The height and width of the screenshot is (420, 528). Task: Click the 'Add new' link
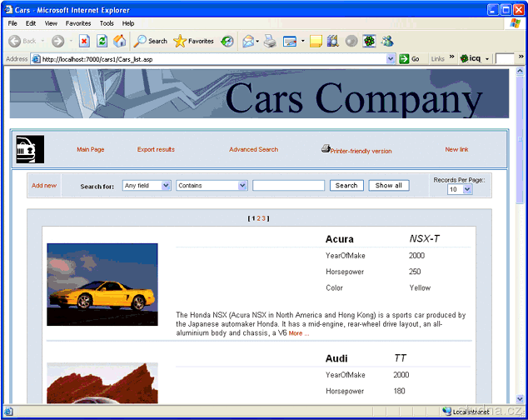[44, 186]
